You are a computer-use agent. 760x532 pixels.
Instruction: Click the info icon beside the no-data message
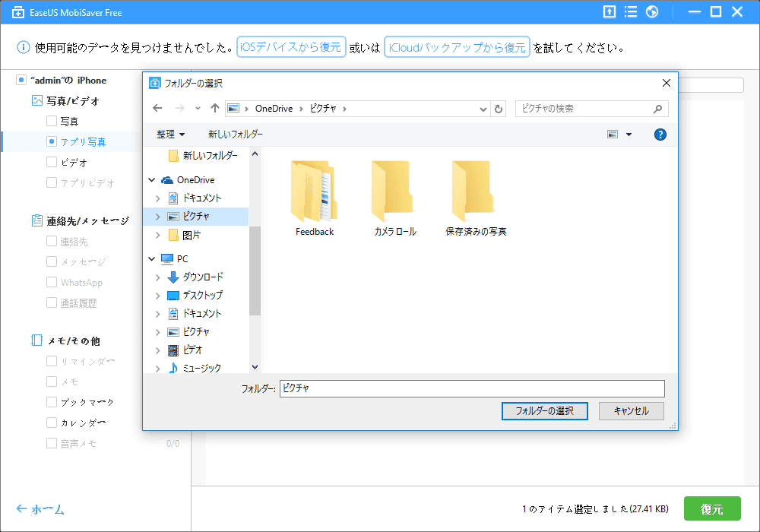24,47
